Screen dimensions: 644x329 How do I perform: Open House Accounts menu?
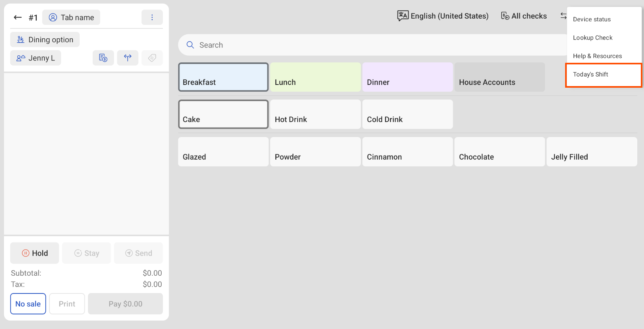point(500,77)
